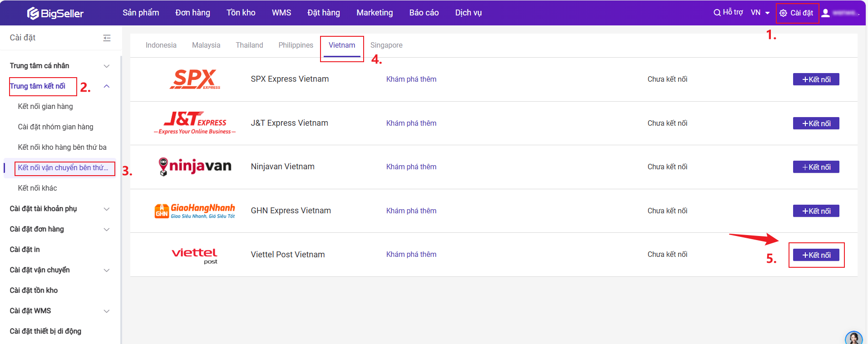Click the SPX Express logo

pos(195,79)
